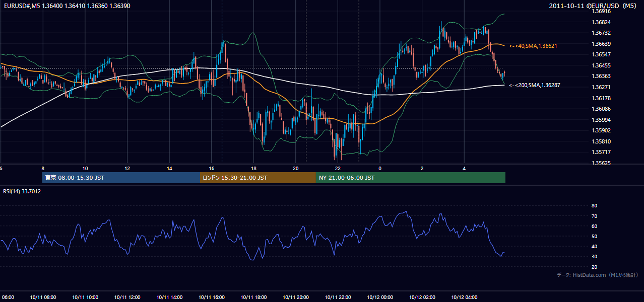
Task: Click the 10/11 10:00 time label
Action: click(x=85, y=297)
